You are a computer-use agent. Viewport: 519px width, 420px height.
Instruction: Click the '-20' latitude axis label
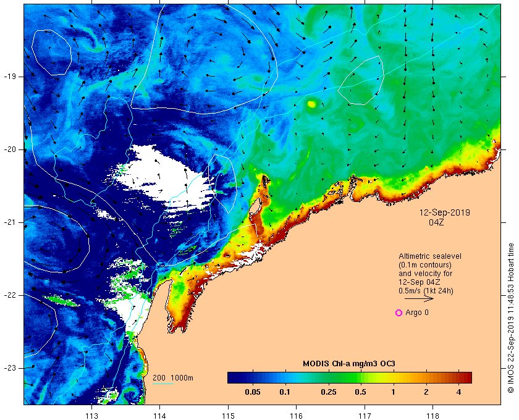[x=10, y=149]
